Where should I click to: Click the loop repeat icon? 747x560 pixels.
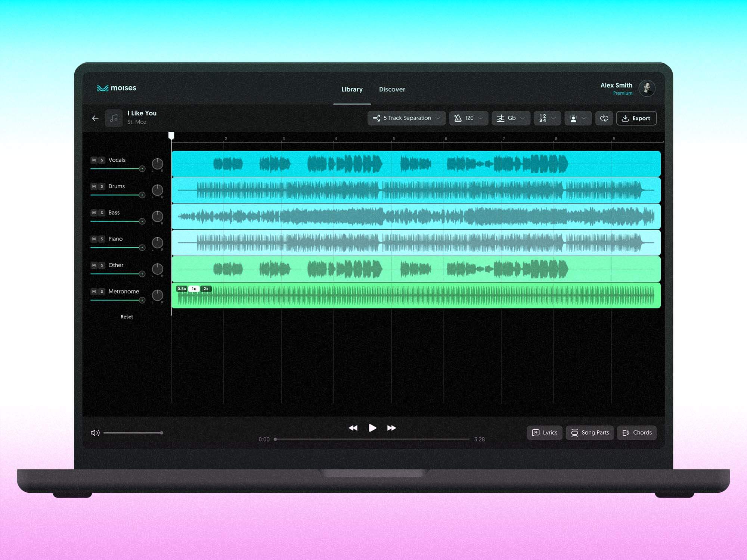pos(604,118)
